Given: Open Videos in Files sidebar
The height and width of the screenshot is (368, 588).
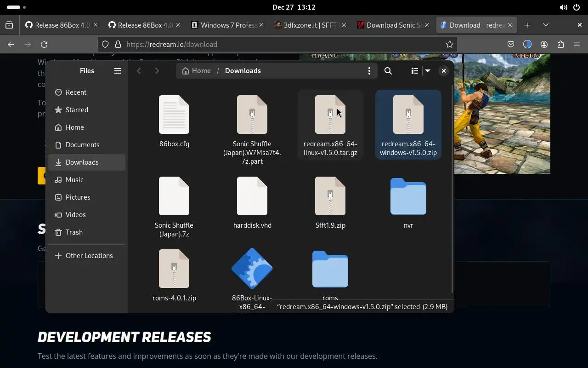Looking at the screenshot, I should 87,215.
